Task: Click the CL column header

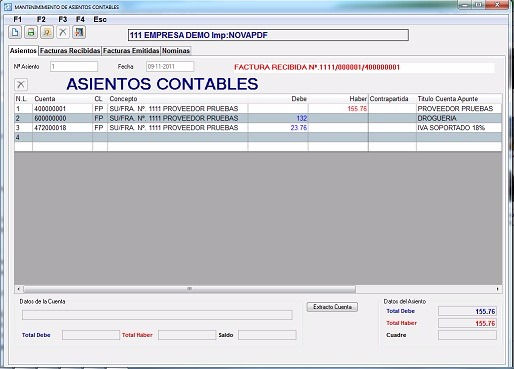Action: coord(100,99)
